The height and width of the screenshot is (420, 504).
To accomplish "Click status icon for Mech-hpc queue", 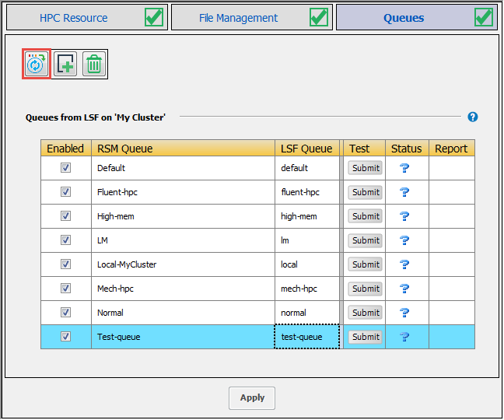I will click(x=404, y=289).
